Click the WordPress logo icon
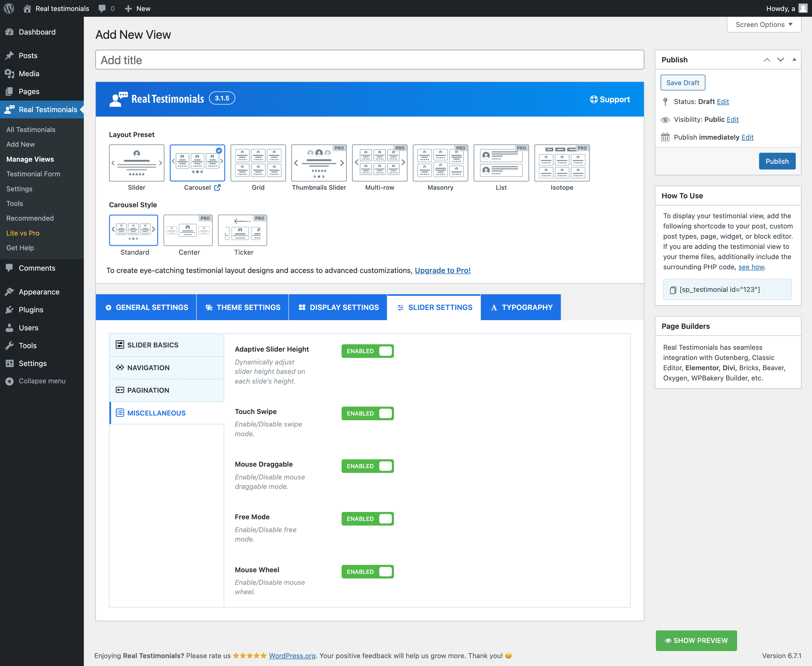Viewport: 812px width, 666px height. click(x=9, y=8)
